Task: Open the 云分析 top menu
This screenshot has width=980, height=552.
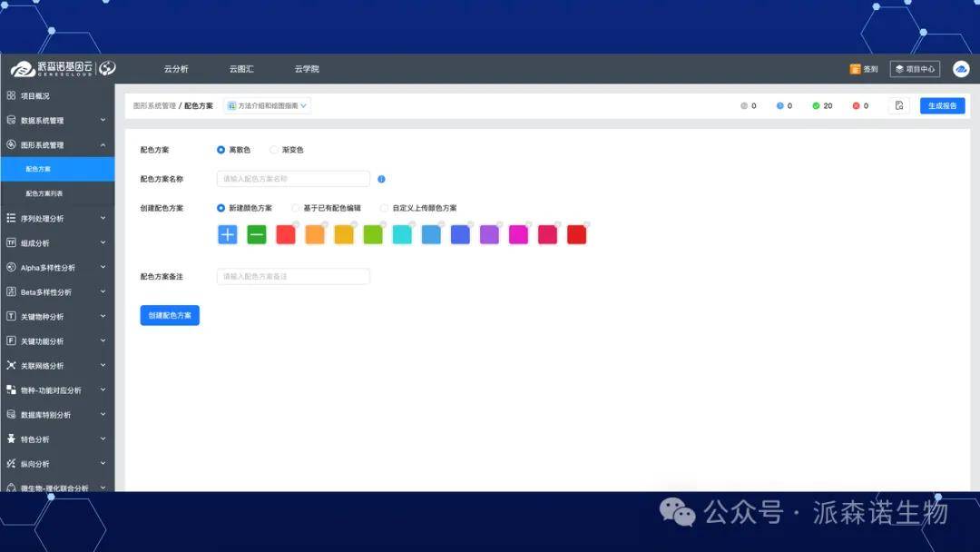Action: (176, 69)
